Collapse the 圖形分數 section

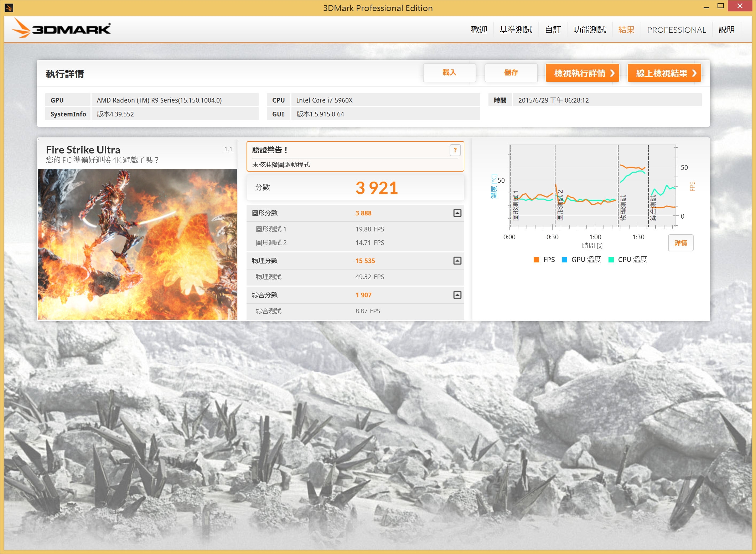457,213
